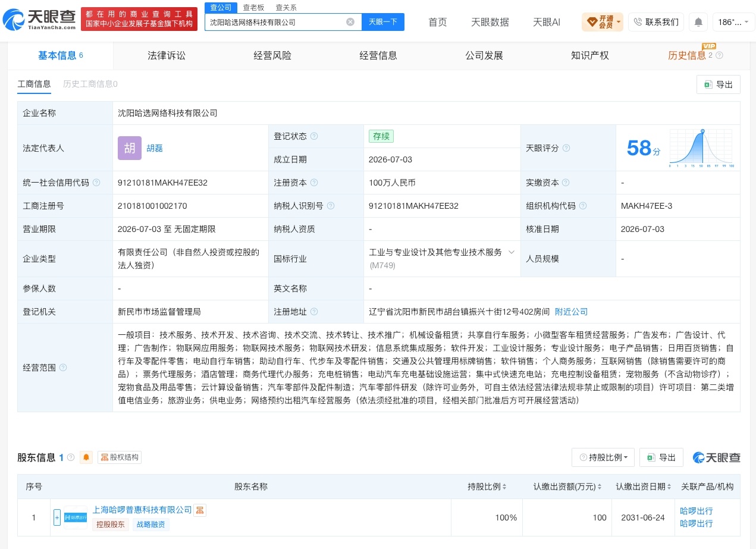
Task: Click the orange bell monitor icon near 股东信息
Action: pyautogui.click(x=86, y=457)
